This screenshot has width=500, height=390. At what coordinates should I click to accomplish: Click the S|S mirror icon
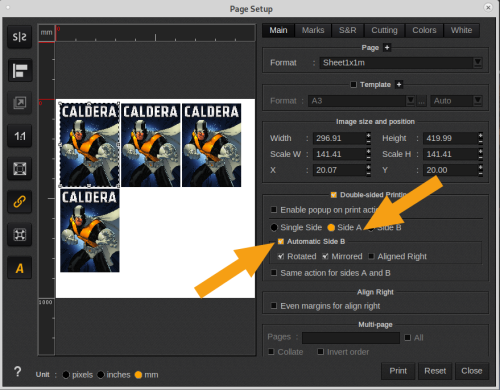coord(20,37)
